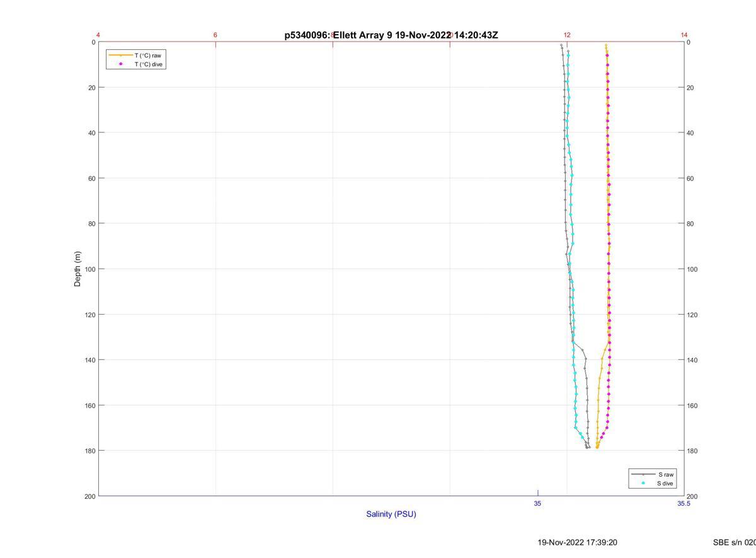Click the 'SBE s/n' annotation text
Image resolution: width=756 pixels, height=558 pixels.
click(728, 542)
